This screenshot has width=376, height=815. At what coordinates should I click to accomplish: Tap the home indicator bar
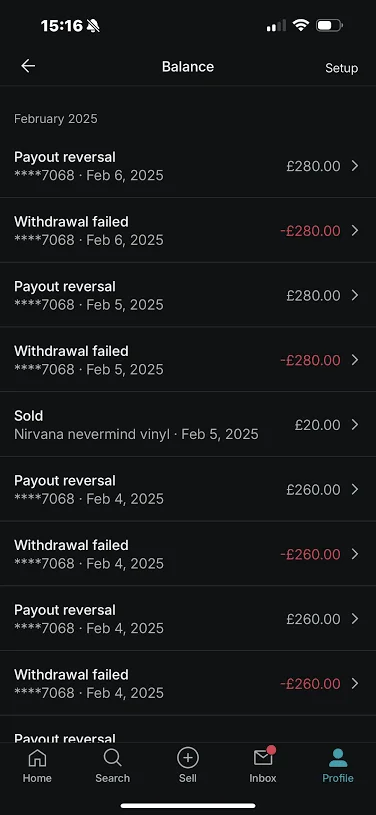[188, 806]
